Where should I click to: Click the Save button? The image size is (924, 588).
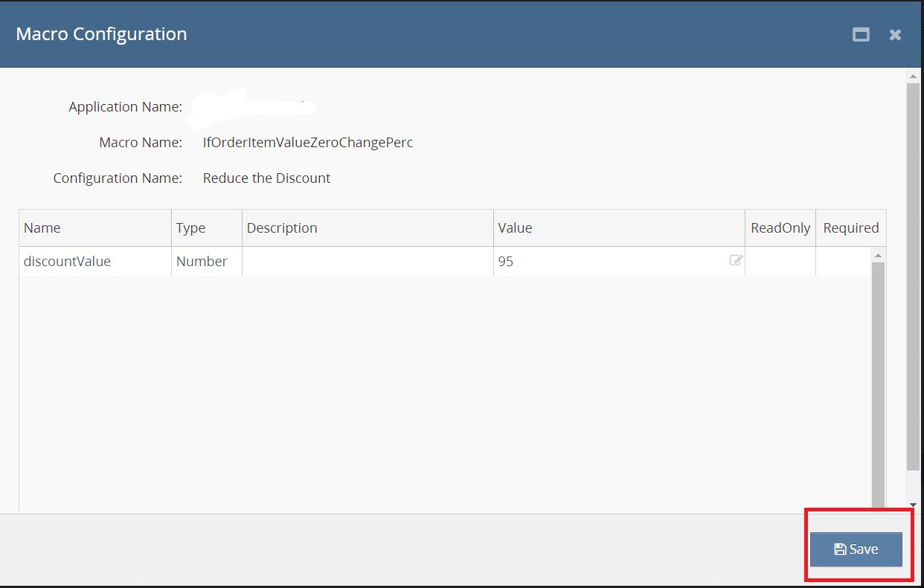click(x=856, y=549)
